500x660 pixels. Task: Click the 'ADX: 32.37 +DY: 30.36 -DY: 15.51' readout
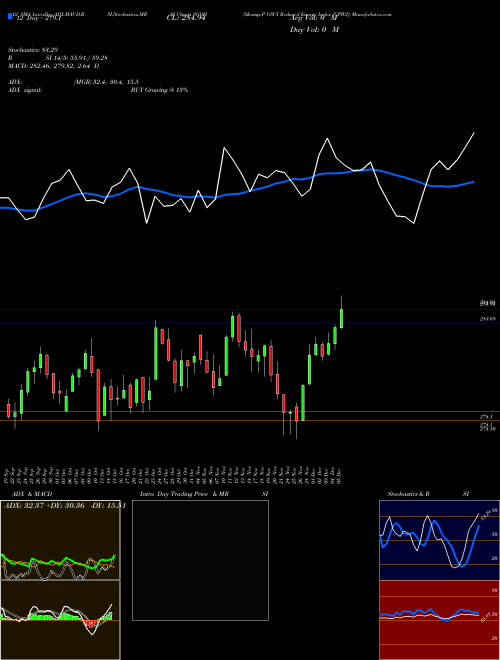pyautogui.click(x=64, y=506)
